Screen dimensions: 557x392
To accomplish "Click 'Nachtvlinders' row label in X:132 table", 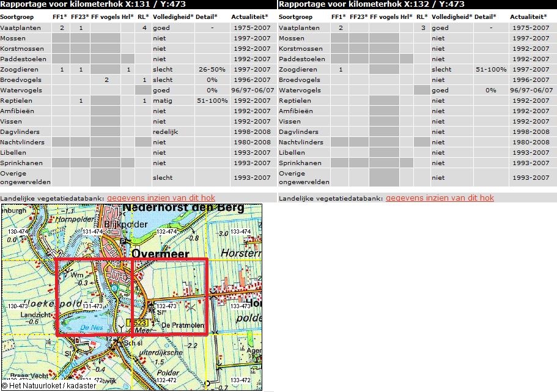I will (x=301, y=142).
